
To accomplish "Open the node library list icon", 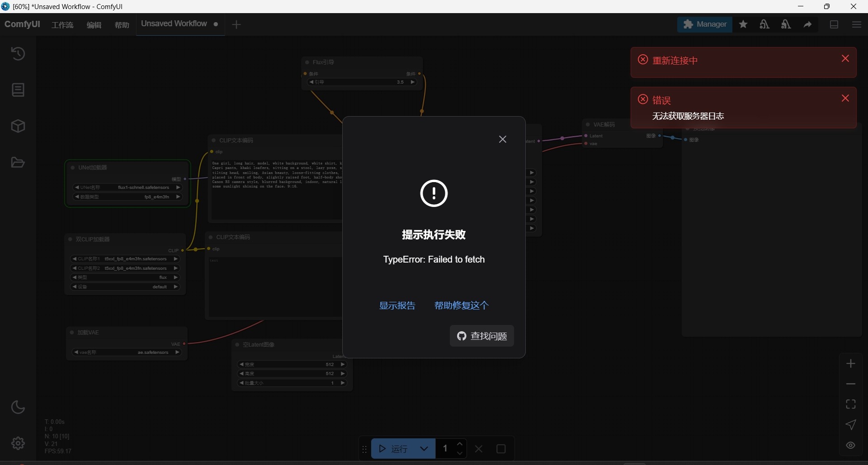I will coord(18,90).
